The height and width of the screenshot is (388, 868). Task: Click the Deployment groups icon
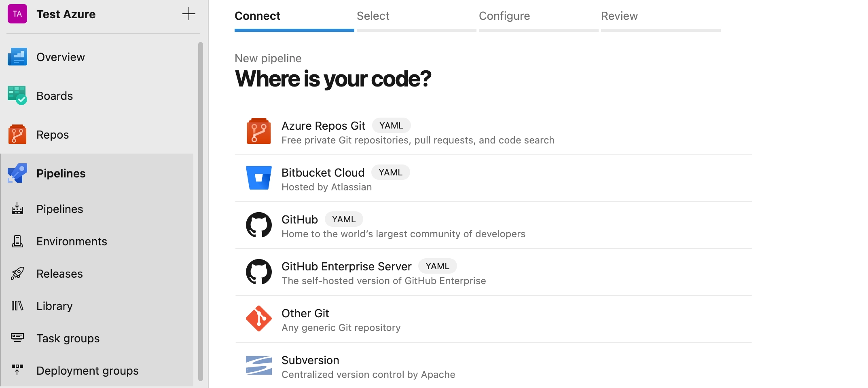point(17,369)
